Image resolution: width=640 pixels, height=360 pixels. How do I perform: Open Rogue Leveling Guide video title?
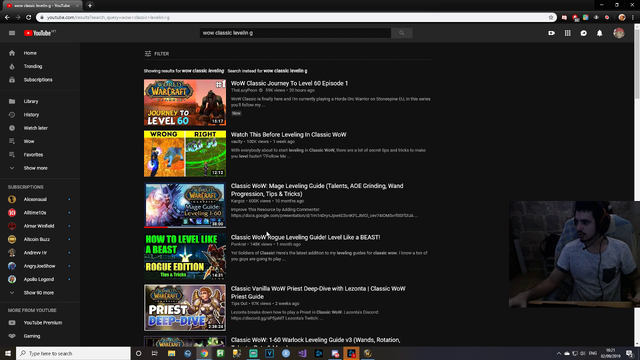coord(306,237)
